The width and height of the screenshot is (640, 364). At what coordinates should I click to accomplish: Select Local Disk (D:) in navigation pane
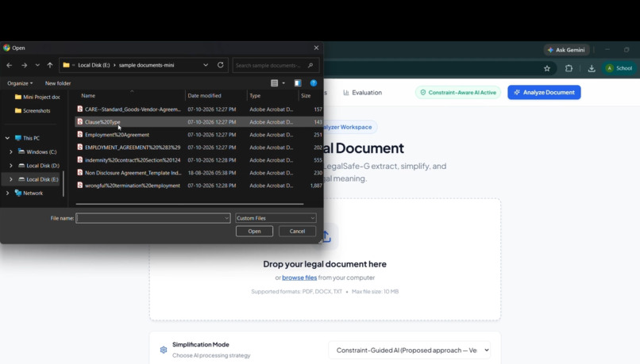39,166
